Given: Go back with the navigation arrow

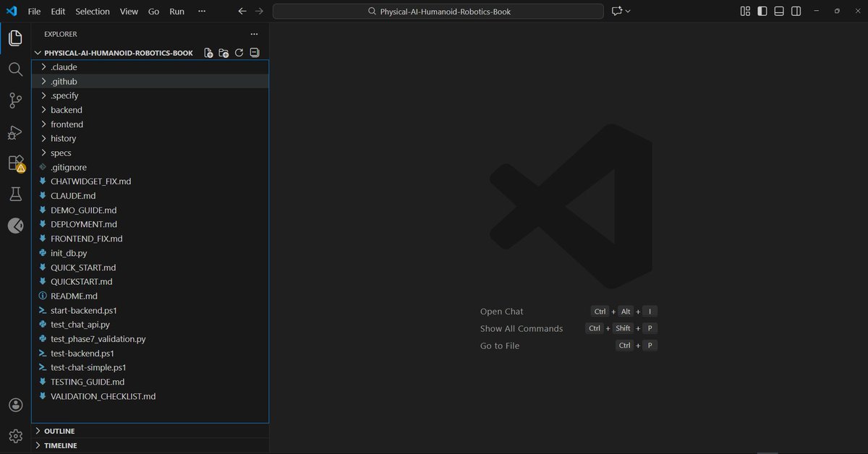Looking at the screenshot, I should click(242, 12).
